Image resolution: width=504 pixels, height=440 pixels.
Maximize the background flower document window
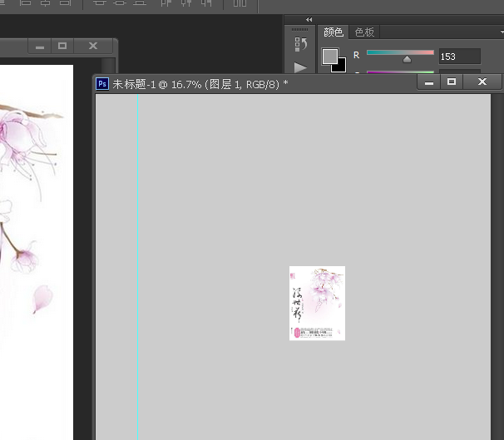point(62,47)
